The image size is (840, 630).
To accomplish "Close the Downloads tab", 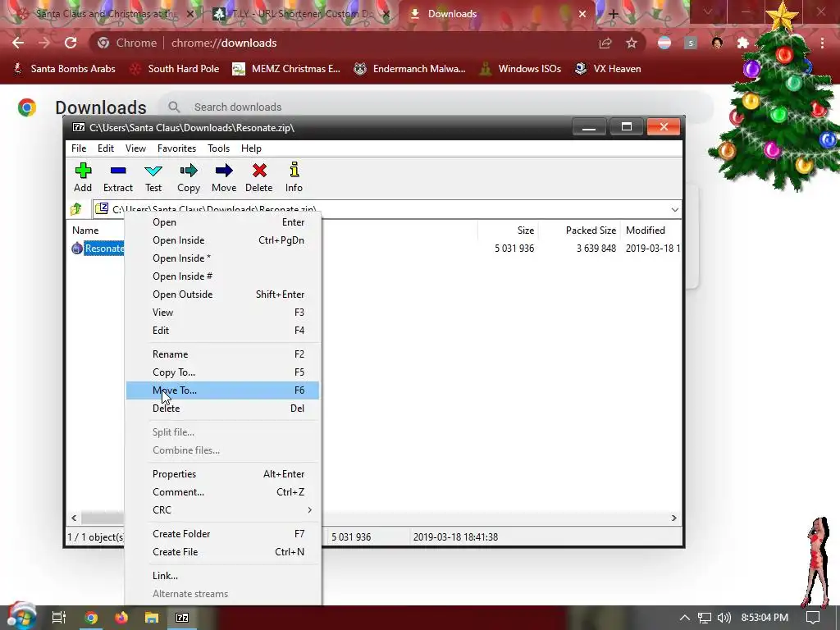I will pyautogui.click(x=582, y=14).
